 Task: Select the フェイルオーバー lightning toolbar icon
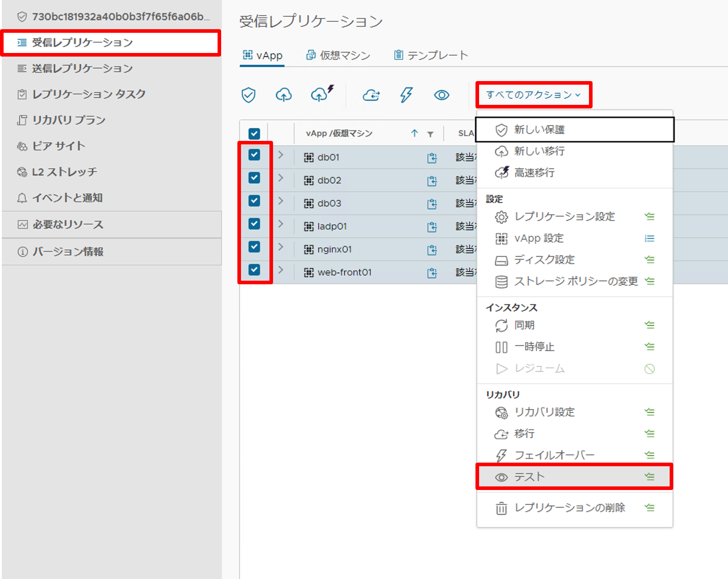coord(406,95)
